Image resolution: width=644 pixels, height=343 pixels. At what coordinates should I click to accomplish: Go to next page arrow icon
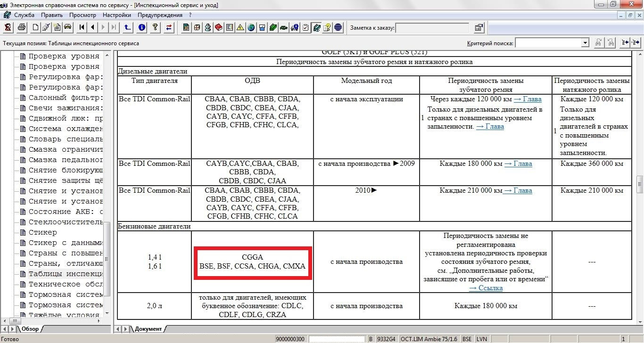pos(103,27)
